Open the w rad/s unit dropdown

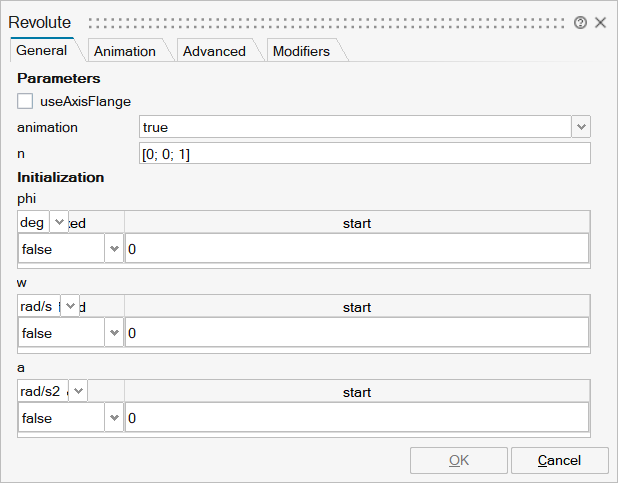click(x=69, y=307)
